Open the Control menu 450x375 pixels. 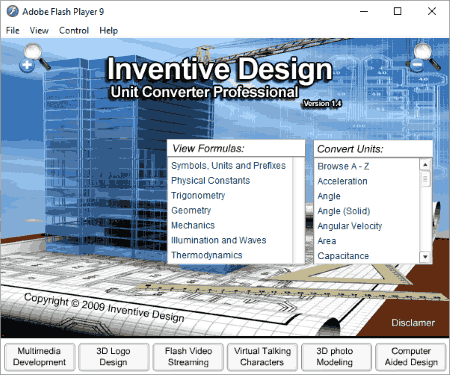[x=74, y=31]
